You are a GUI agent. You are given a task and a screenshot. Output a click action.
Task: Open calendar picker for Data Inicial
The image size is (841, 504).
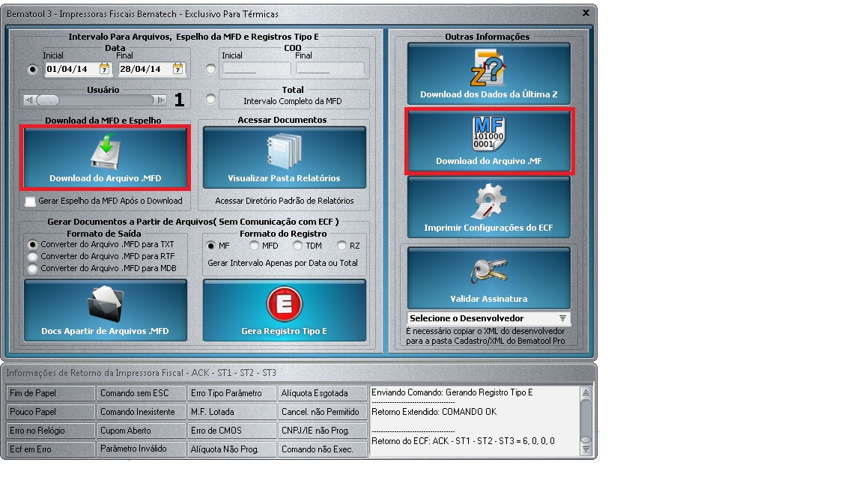105,69
